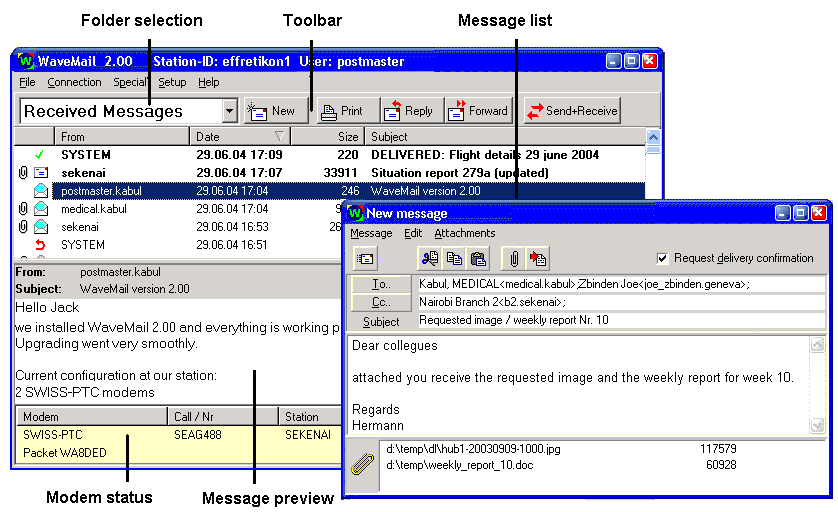
Task: Select the medical.kabul message row
Action: 178,209
